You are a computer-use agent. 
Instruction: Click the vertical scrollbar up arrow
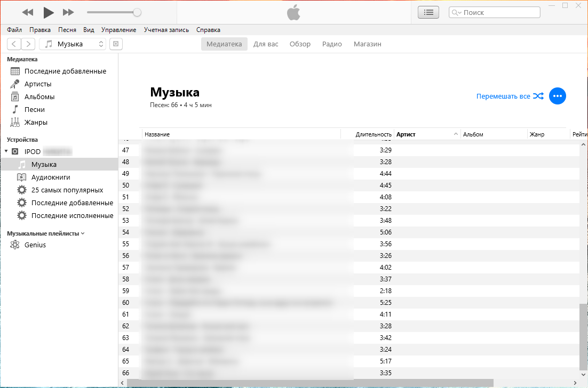pyautogui.click(x=584, y=144)
